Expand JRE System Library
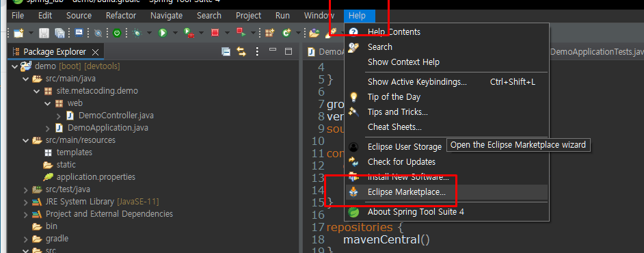The image size is (644, 253). point(25,202)
